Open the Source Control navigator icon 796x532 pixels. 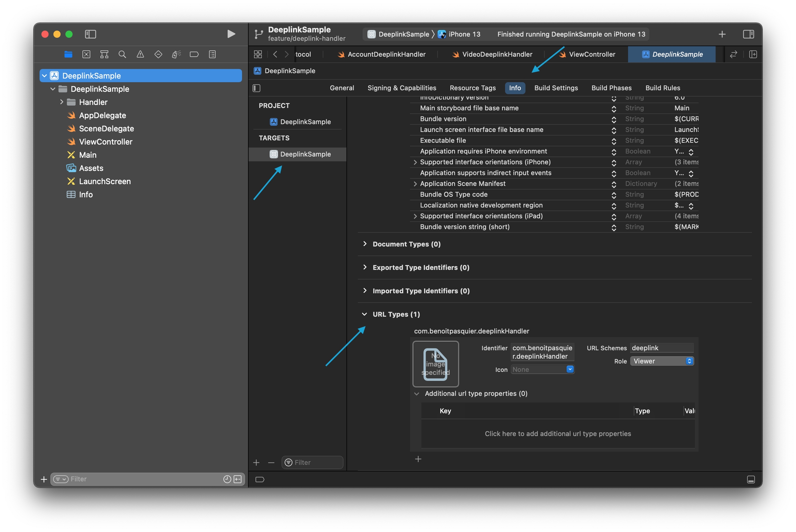point(86,54)
